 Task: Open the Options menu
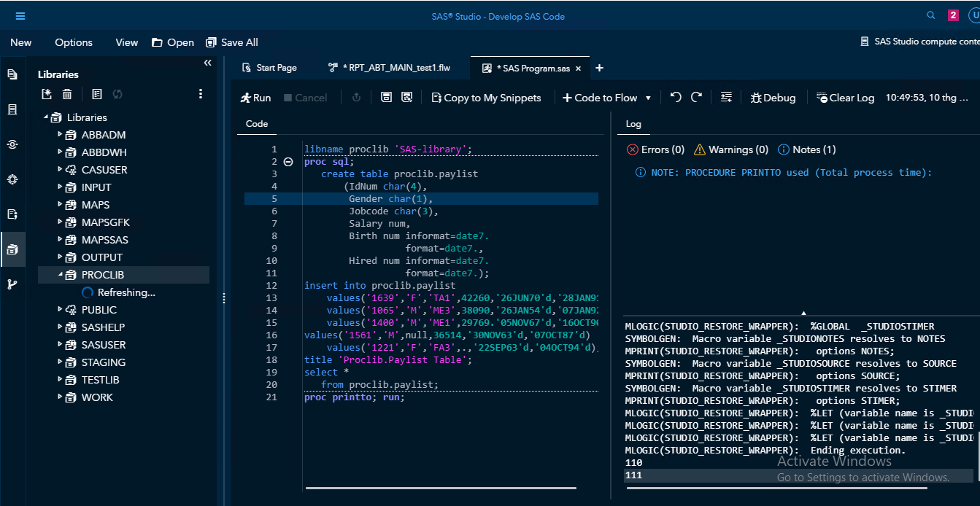(x=74, y=42)
